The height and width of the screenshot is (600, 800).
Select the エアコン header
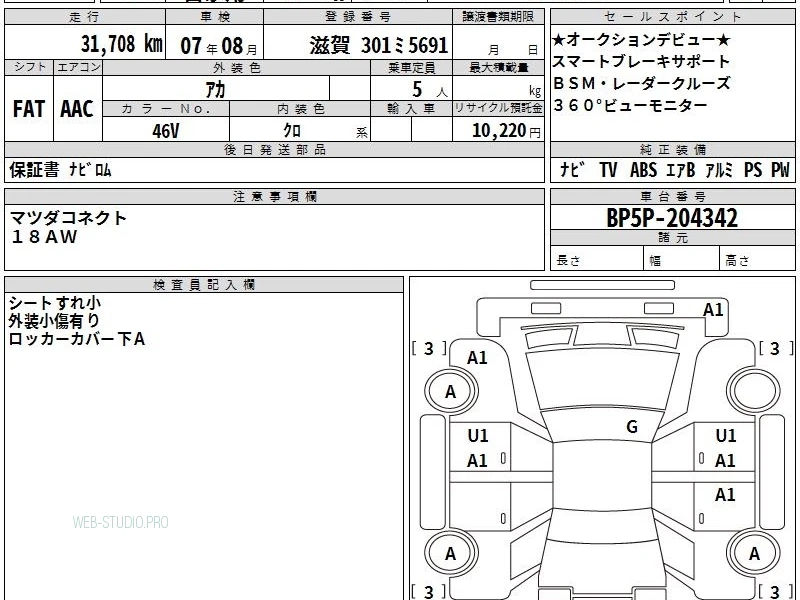(78, 67)
